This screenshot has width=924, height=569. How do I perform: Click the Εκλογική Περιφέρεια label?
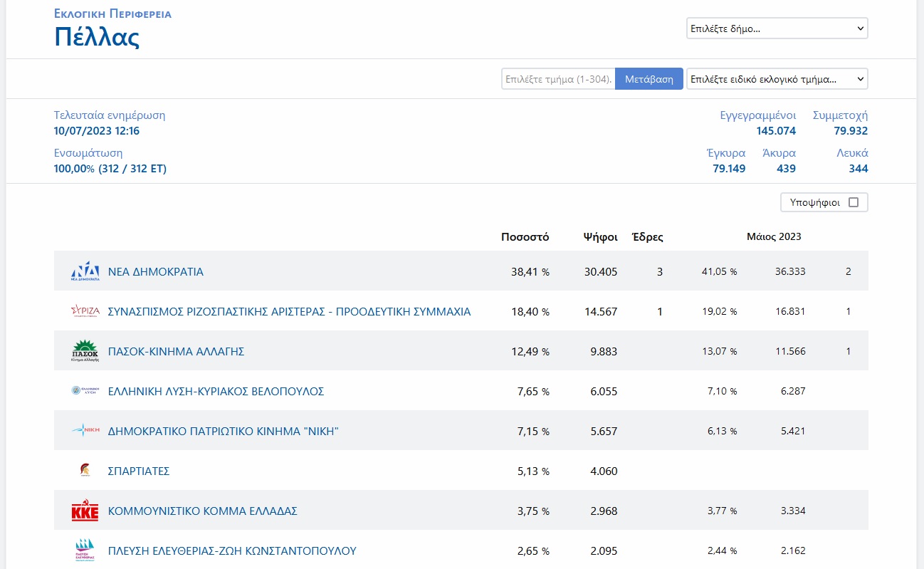click(x=112, y=14)
